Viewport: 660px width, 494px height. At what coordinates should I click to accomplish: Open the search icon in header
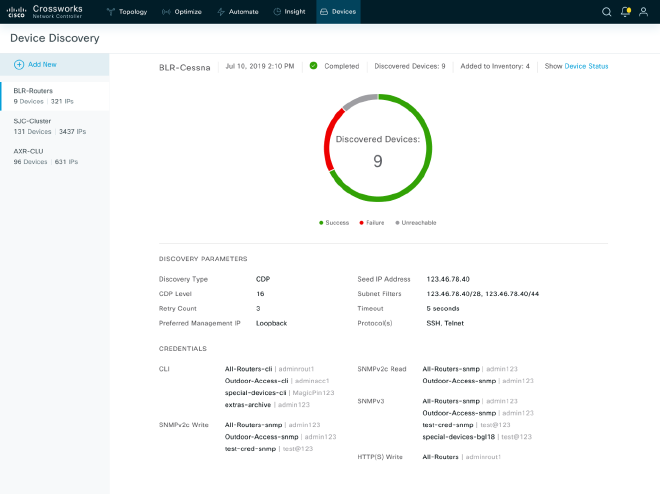point(606,12)
